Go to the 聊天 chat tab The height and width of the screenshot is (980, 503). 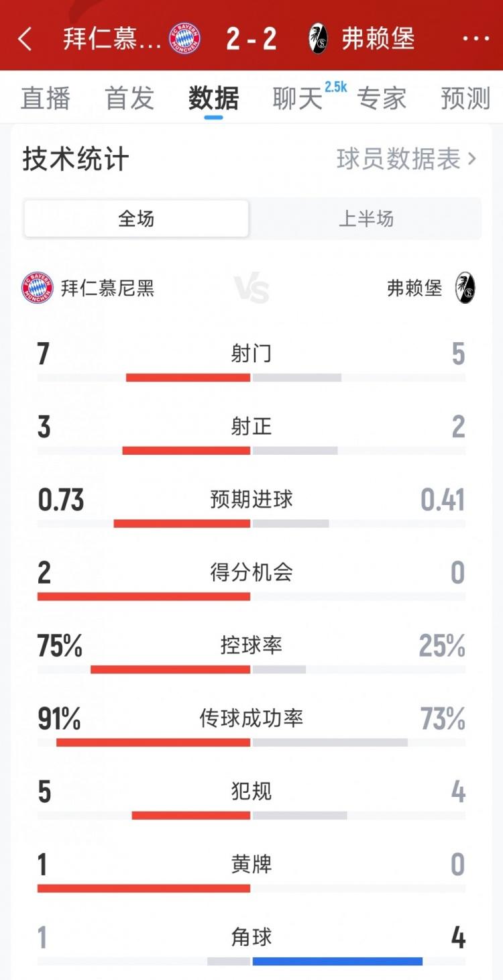(x=297, y=98)
